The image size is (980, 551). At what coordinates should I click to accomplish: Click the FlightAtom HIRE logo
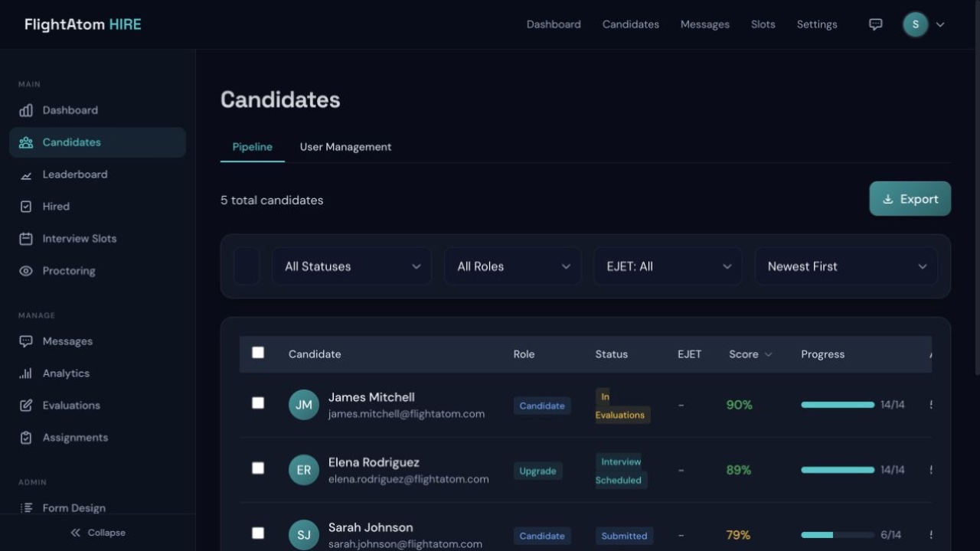tap(83, 24)
